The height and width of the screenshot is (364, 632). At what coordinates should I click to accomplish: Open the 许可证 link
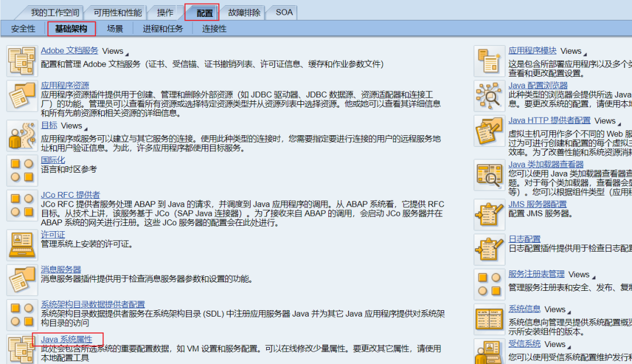point(53,235)
